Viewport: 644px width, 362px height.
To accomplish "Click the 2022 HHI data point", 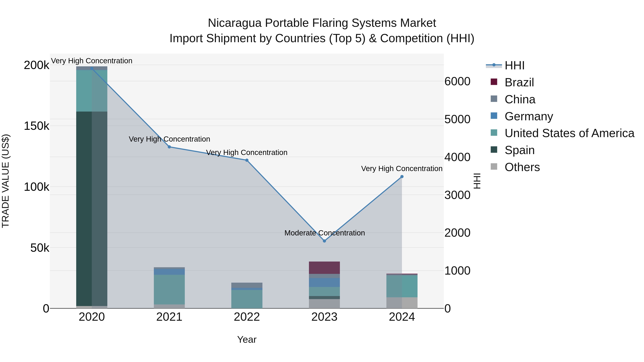I will click(247, 160).
